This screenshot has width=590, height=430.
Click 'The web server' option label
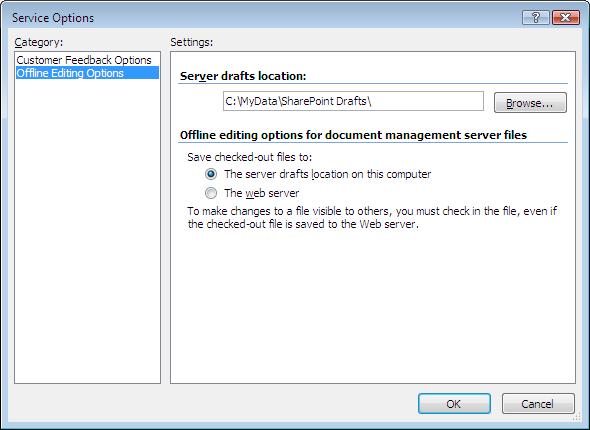(x=262, y=193)
